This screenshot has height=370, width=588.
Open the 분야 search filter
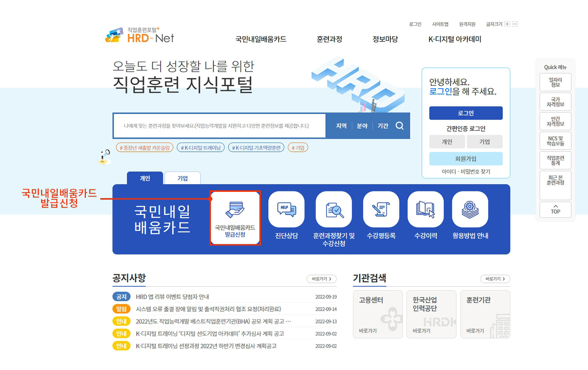pos(362,126)
